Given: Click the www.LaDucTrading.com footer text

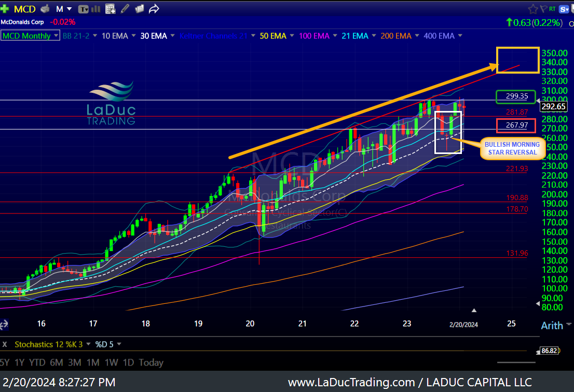Looking at the screenshot, I should (351, 383).
